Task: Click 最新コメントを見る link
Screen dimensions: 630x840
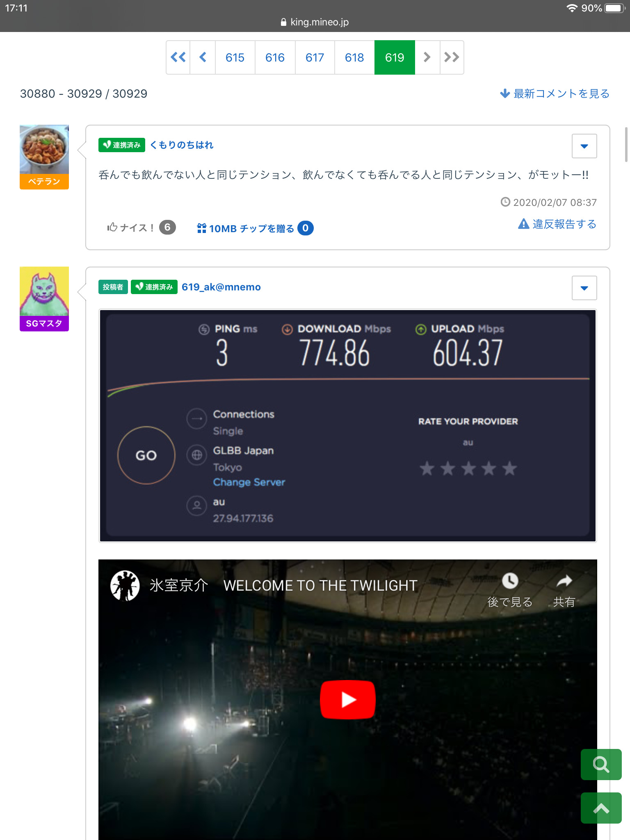Action: (x=555, y=94)
